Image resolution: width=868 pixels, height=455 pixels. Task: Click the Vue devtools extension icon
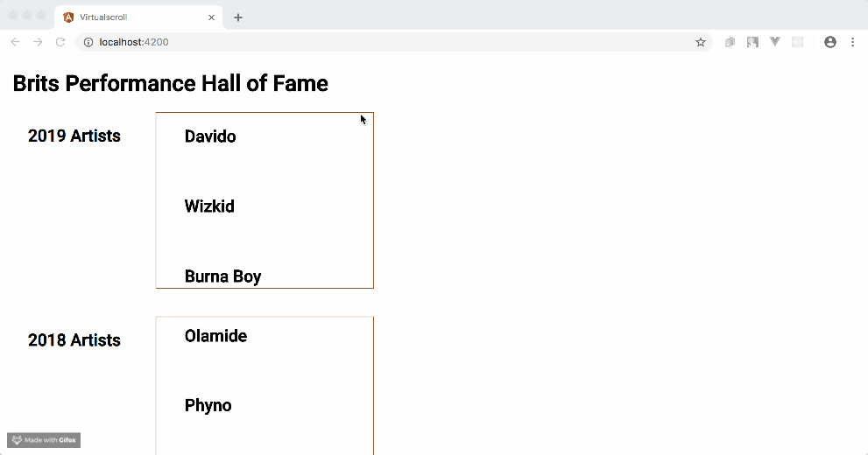(775, 42)
